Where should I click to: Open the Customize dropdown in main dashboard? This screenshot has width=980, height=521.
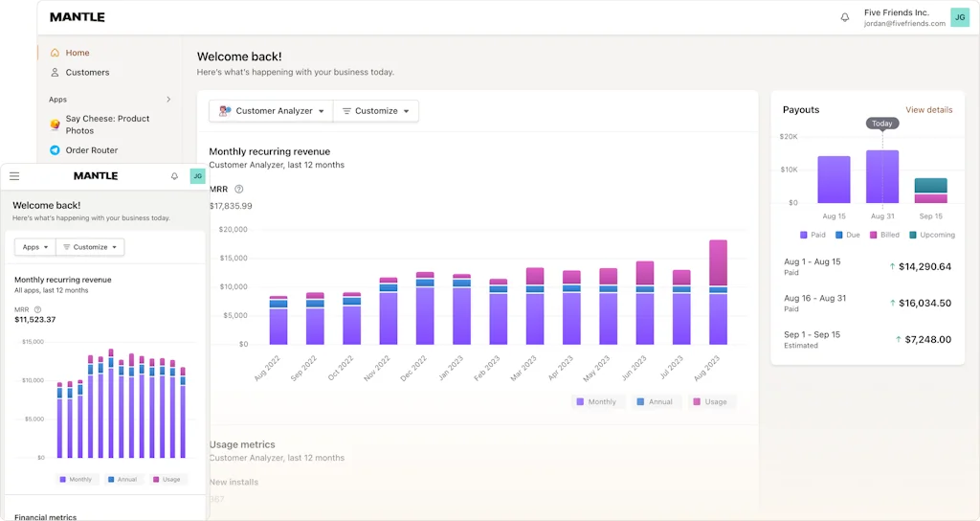click(x=376, y=111)
